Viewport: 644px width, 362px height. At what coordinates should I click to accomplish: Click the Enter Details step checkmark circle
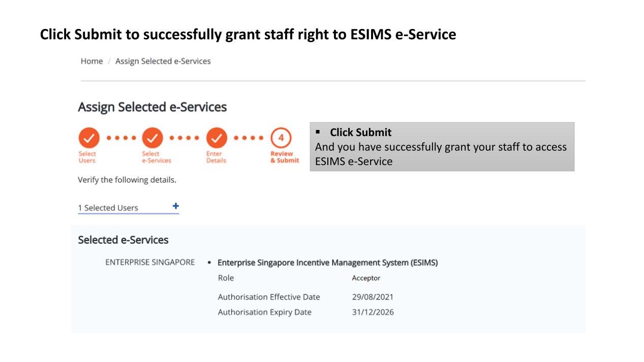pyautogui.click(x=217, y=138)
